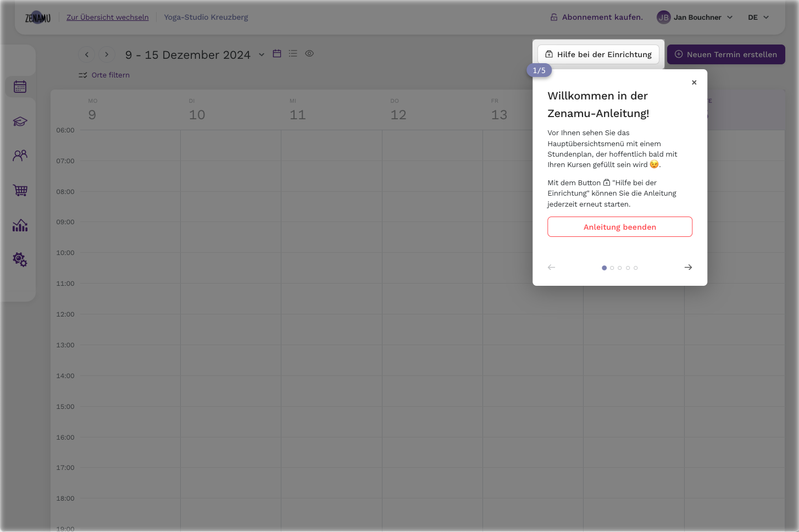Go to next week arrow
Screen dimensions: 799x532
(x=107, y=54)
